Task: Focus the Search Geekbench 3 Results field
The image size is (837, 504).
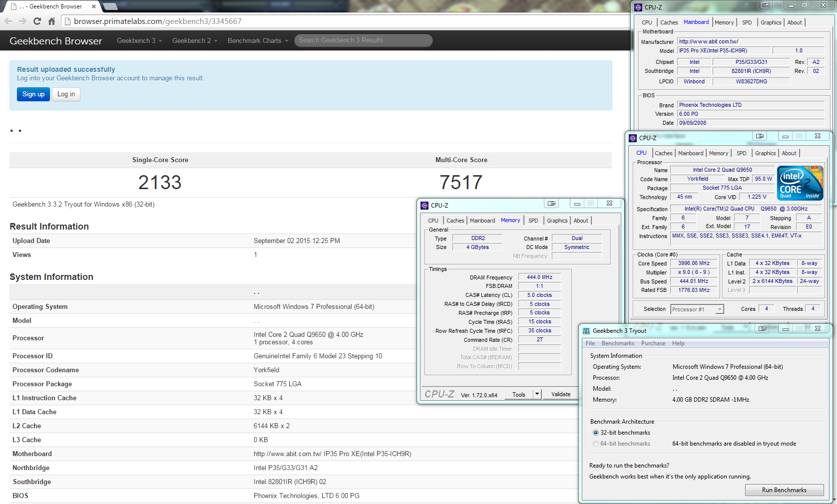Action: click(364, 40)
